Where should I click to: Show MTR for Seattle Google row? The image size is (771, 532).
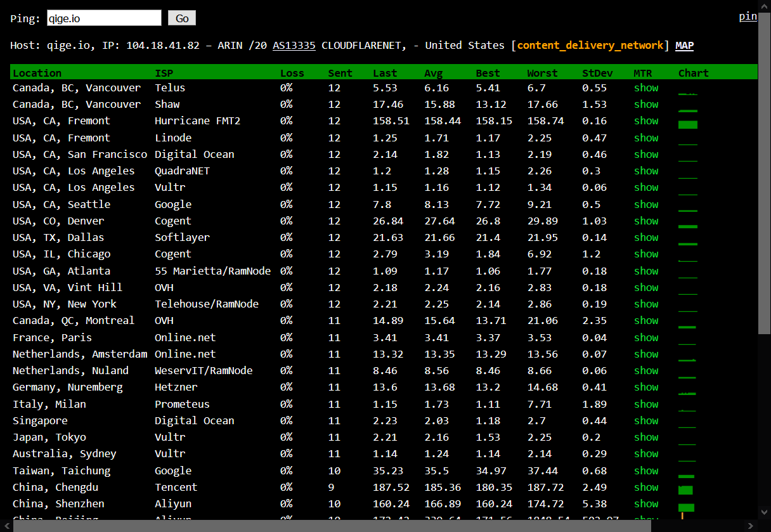tap(646, 204)
